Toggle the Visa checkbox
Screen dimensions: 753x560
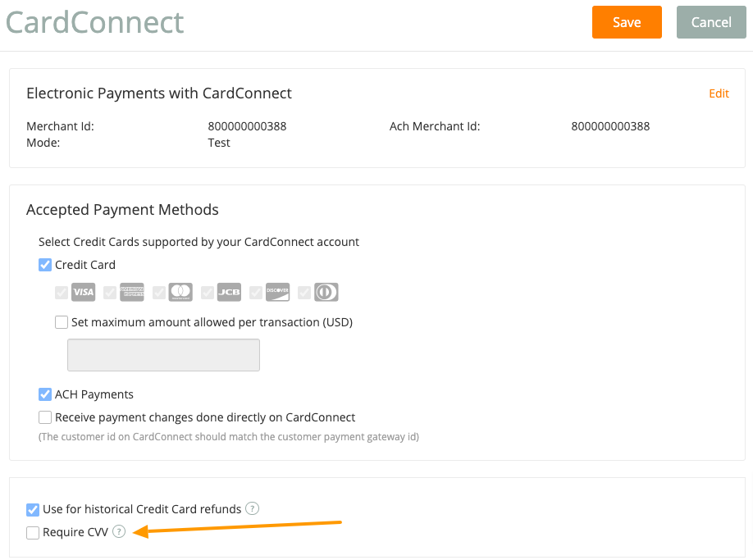point(62,293)
